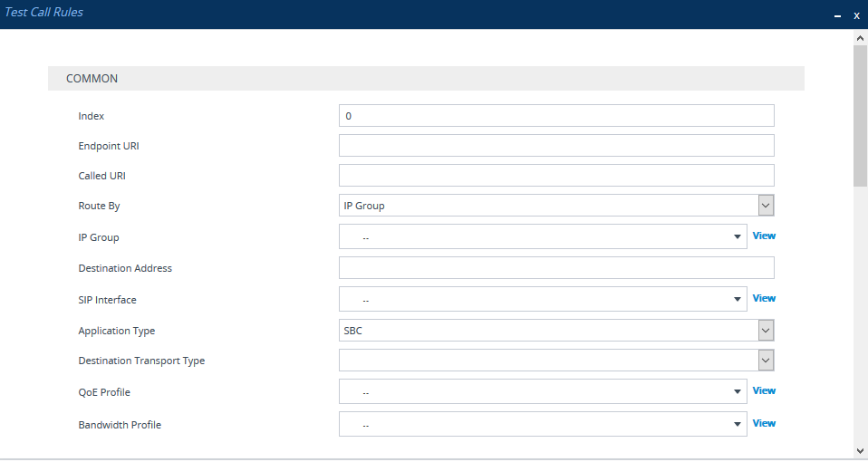Click the scrollbar down arrow
This screenshot has width=868, height=462.
(x=860, y=450)
